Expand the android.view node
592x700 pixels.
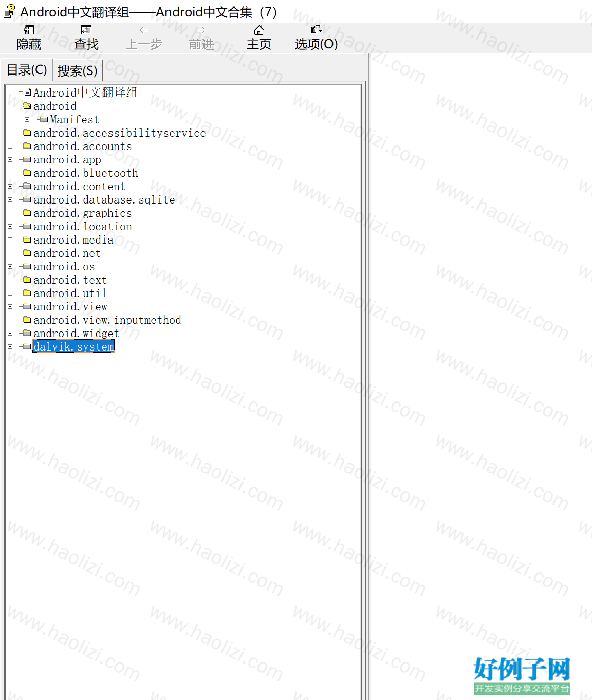click(x=10, y=307)
